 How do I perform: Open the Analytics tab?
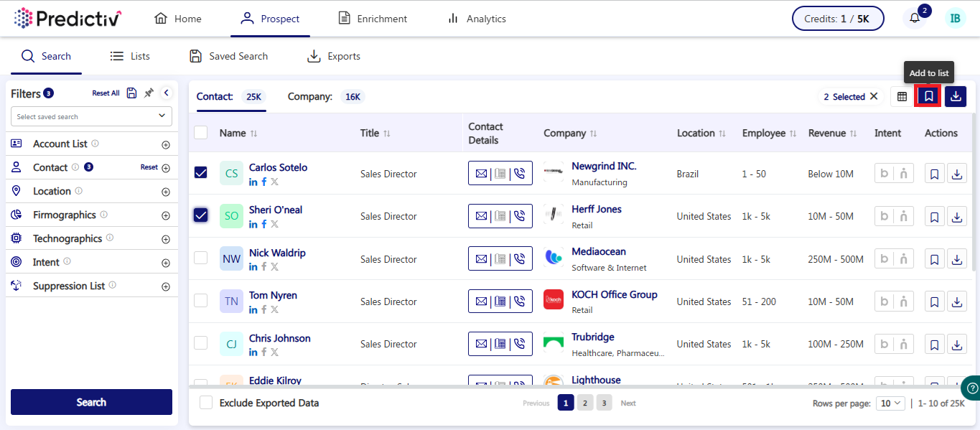[476, 19]
